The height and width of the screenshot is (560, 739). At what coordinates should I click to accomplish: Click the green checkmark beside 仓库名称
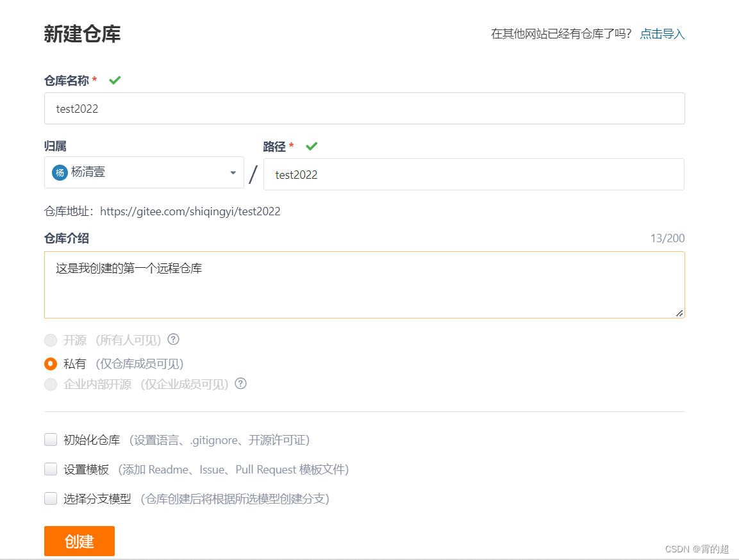point(115,79)
